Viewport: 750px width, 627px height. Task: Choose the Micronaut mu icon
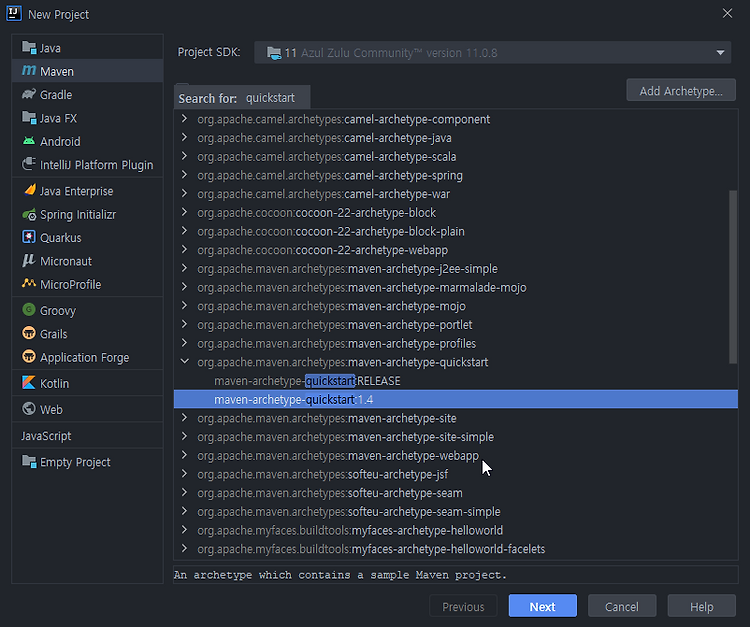[x=29, y=261]
